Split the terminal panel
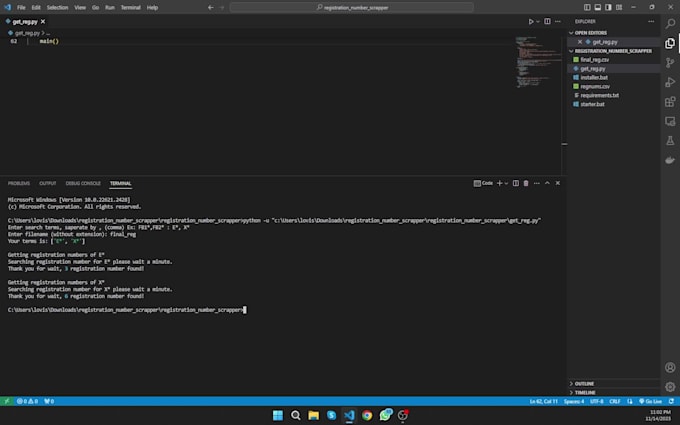 click(516, 183)
